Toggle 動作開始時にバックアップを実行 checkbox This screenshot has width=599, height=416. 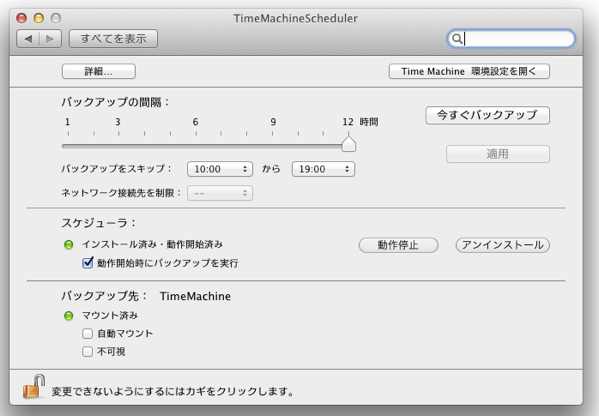click(87, 263)
